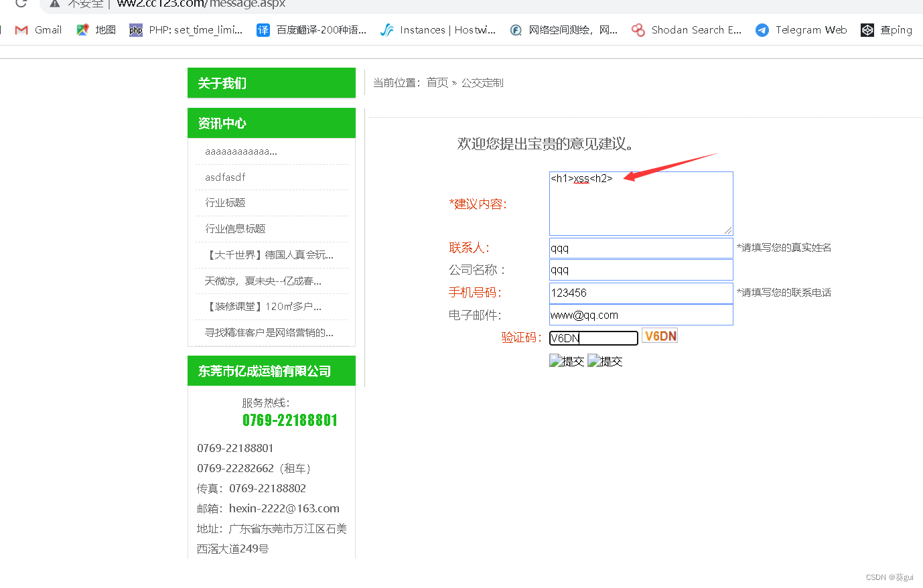
Task: Open the 百度翻译 bookmark
Action: click(x=311, y=30)
